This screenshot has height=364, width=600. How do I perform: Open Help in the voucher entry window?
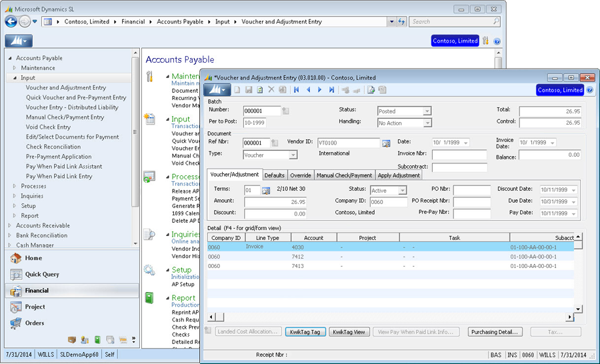click(x=590, y=90)
